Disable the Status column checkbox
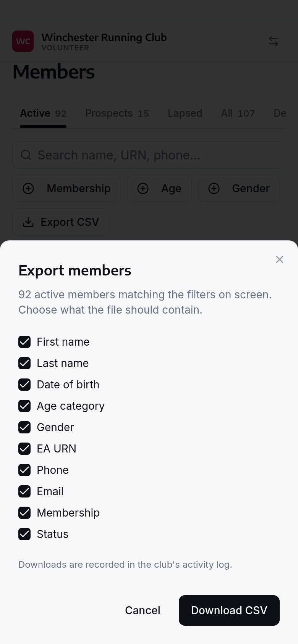The width and height of the screenshot is (298, 644). [x=24, y=534]
